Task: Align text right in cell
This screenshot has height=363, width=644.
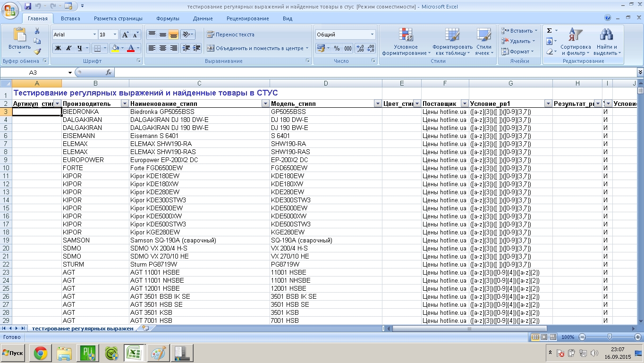Action: 173,48
